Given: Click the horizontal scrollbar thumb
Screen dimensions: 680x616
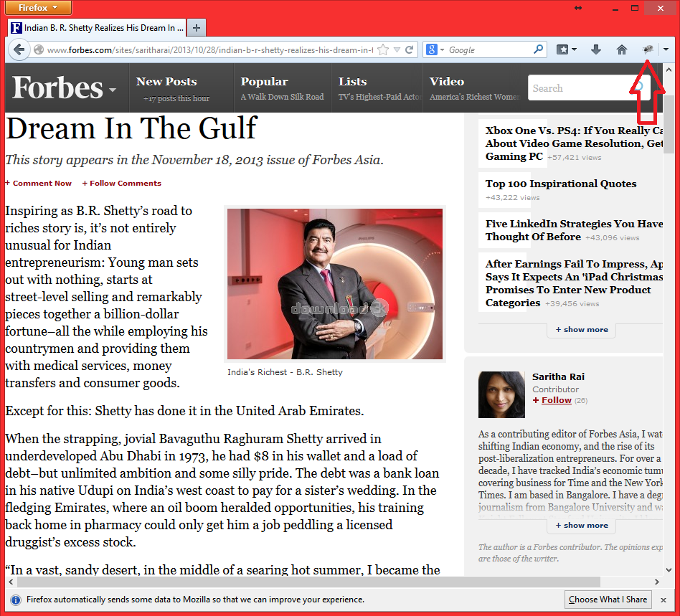Looking at the screenshot, I should (308, 582).
